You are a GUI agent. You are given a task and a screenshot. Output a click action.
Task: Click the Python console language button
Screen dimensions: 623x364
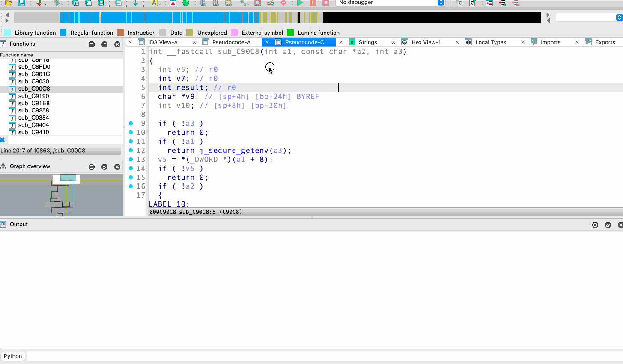point(13,356)
